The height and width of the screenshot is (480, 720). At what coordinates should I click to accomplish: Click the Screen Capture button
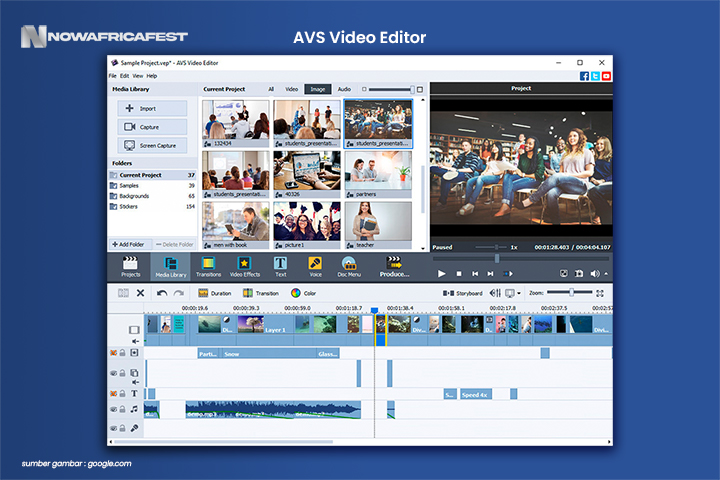tap(152, 145)
